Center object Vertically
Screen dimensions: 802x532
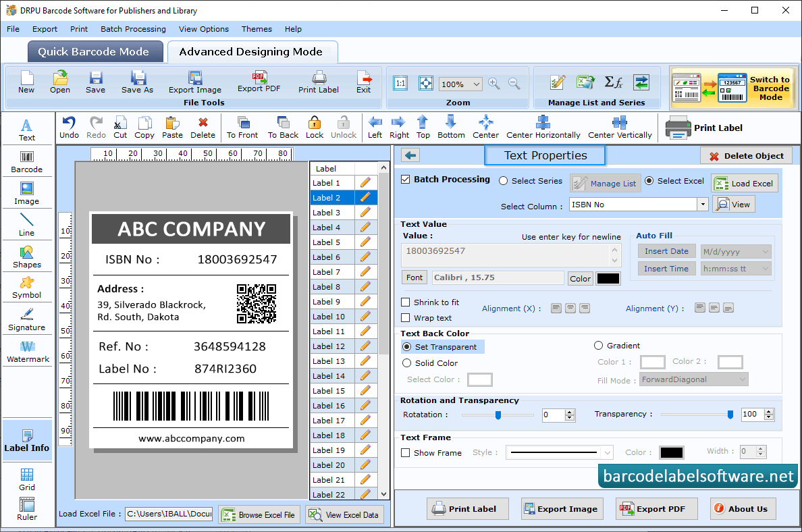pyautogui.click(x=620, y=128)
